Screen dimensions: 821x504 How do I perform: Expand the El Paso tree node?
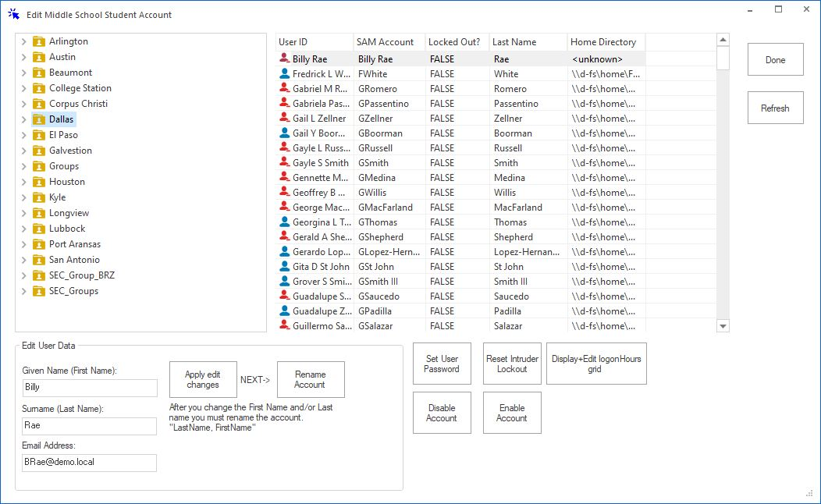pyautogui.click(x=24, y=135)
